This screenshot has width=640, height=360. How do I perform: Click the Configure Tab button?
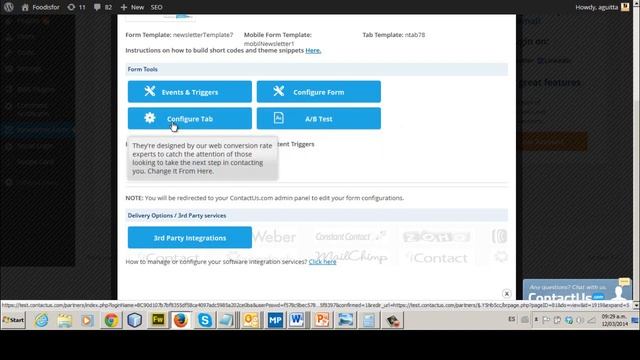[189, 118]
